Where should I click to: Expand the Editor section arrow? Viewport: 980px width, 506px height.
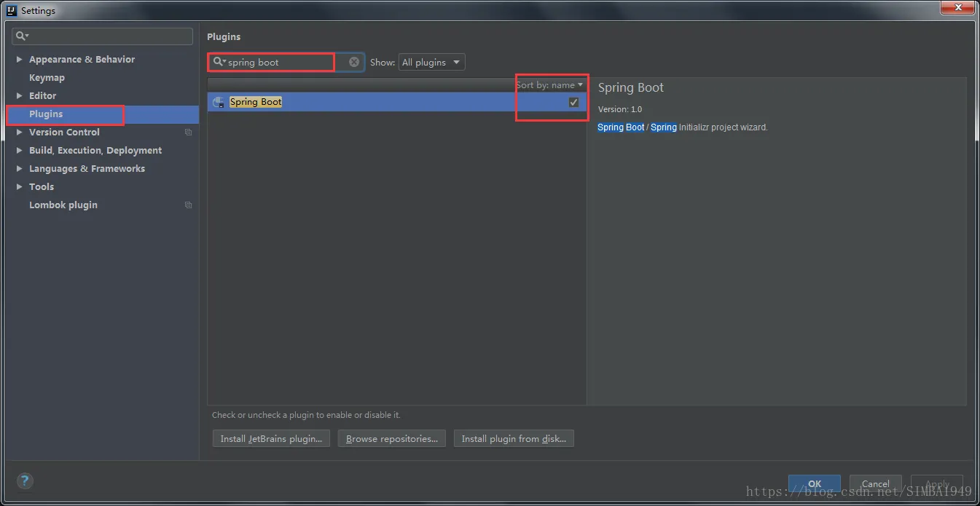(x=20, y=96)
